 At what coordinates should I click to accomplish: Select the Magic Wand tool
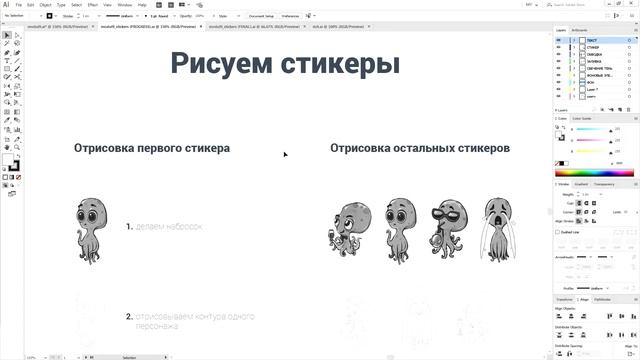7,43
